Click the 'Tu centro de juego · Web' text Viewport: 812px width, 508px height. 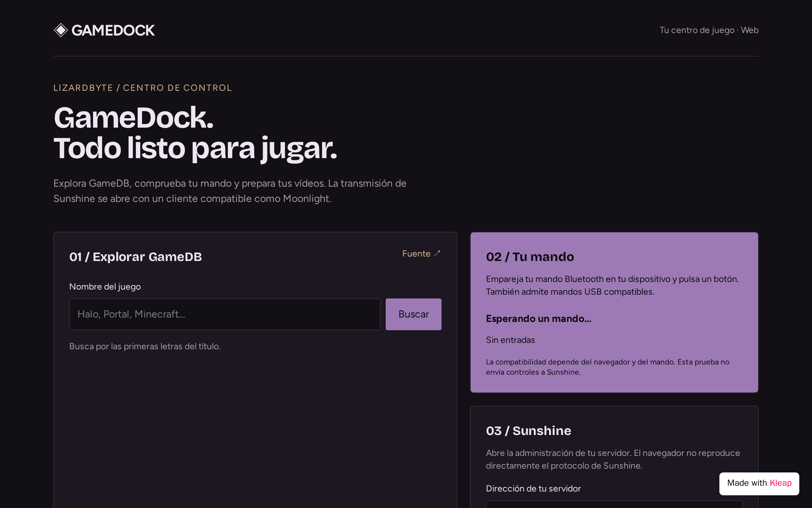point(709,30)
